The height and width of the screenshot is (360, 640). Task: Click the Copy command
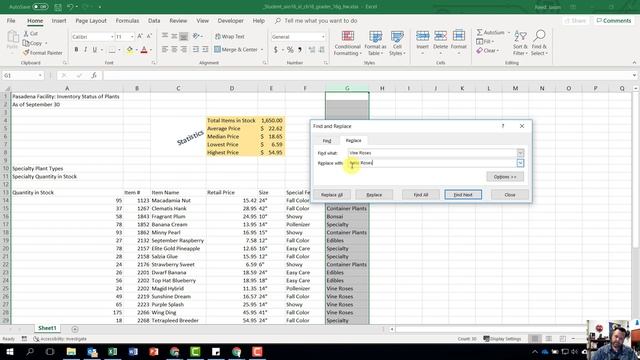tap(33, 43)
